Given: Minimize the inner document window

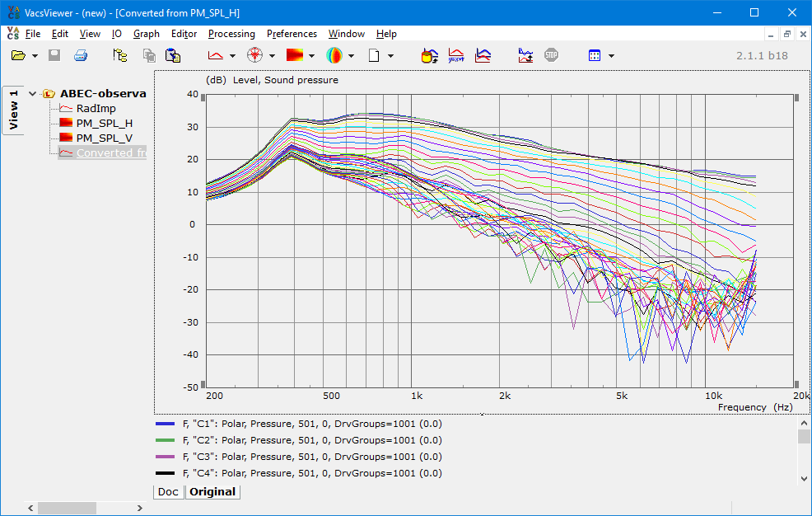Looking at the screenshot, I should (x=771, y=34).
